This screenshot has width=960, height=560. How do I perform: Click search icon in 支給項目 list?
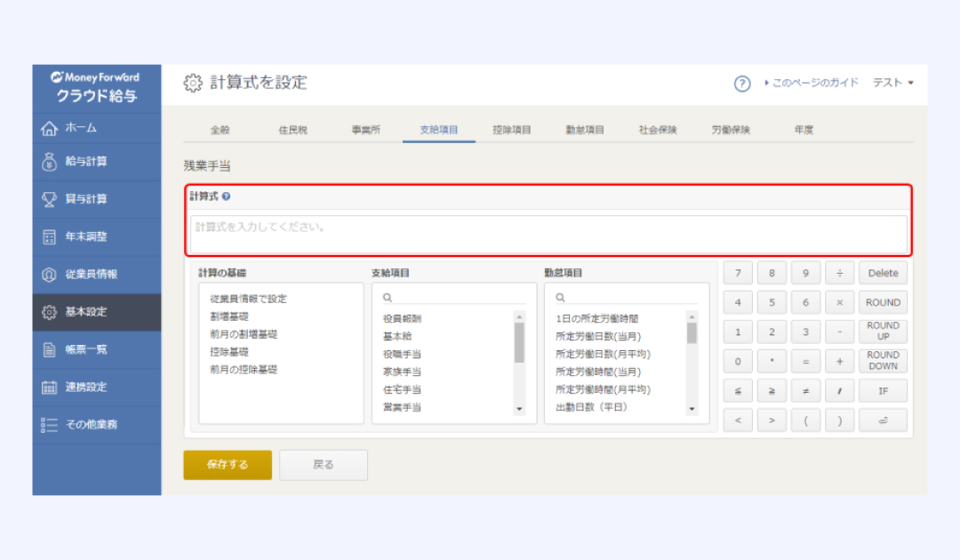tap(388, 298)
